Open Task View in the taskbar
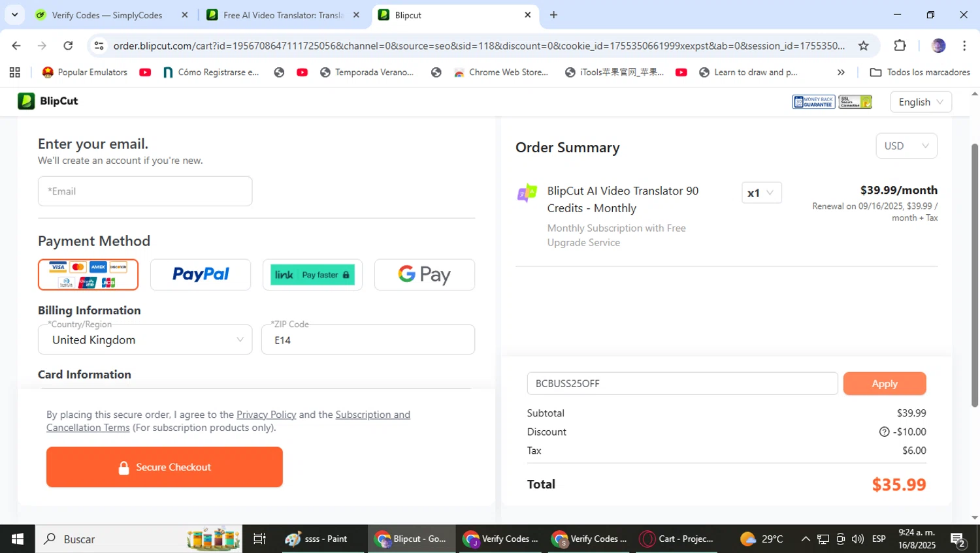Viewport: 980px width, 553px height. [259, 539]
